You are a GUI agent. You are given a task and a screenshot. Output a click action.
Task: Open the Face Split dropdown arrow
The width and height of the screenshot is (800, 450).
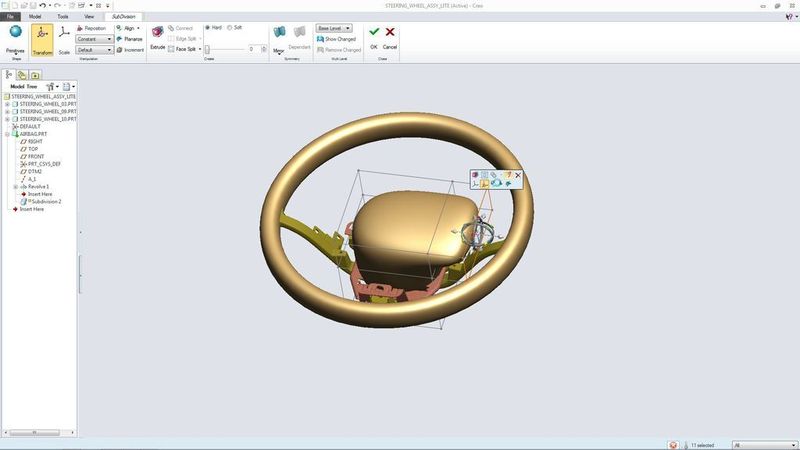tap(200, 49)
